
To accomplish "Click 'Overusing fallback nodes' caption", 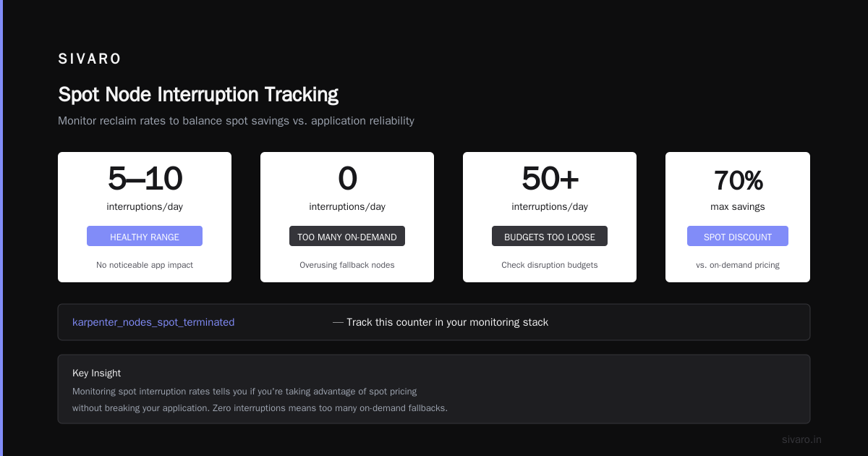I will click(347, 265).
